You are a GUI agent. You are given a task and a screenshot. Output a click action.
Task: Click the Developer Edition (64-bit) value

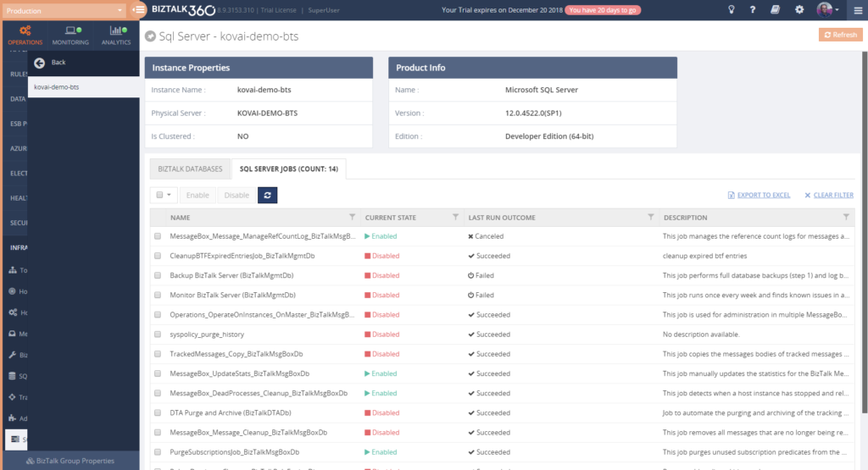point(549,136)
